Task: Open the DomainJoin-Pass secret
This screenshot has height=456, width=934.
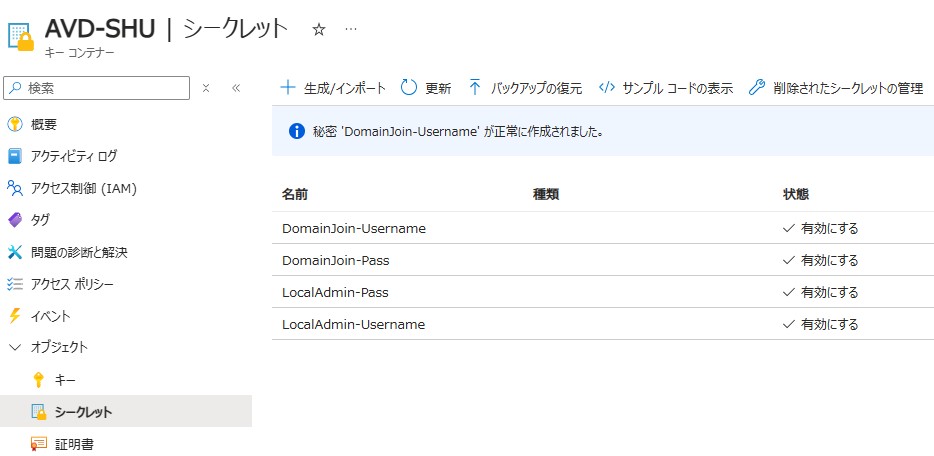Action: (335, 260)
